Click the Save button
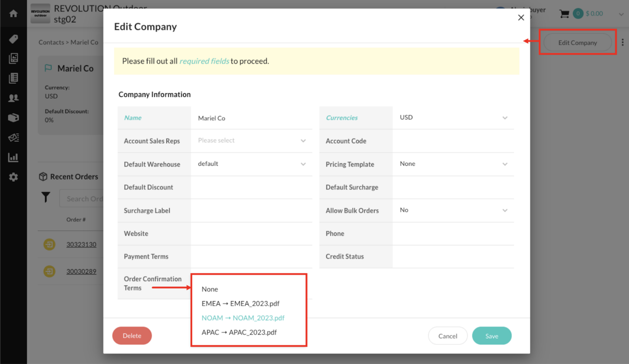The width and height of the screenshot is (629, 364). click(491, 336)
